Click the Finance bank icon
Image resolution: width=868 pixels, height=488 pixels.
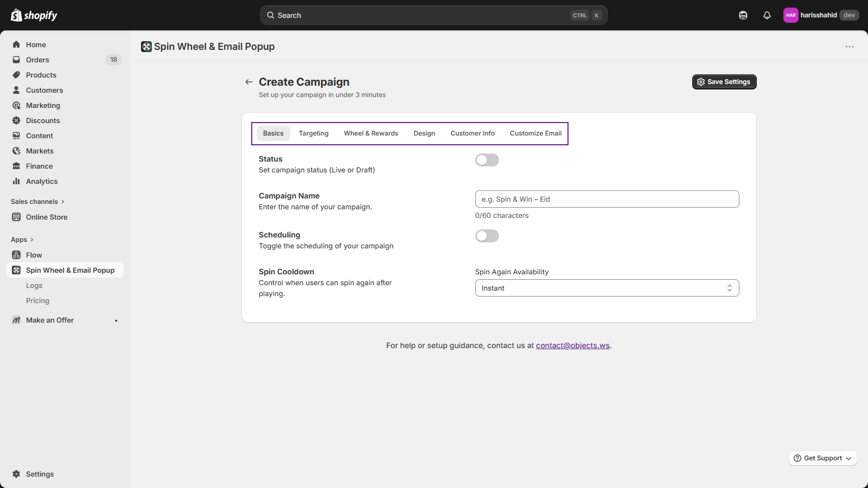pos(16,166)
